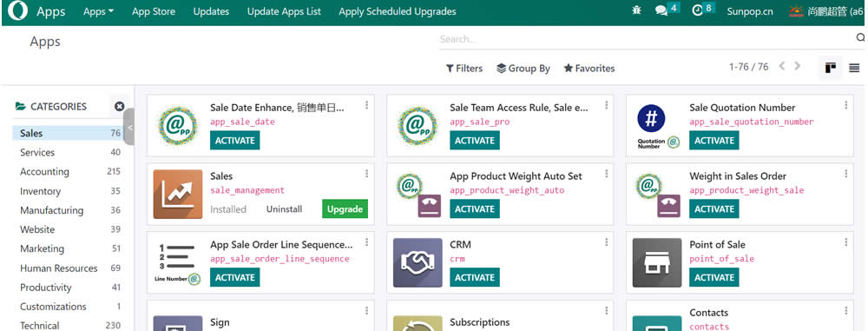Open App Store menu

click(154, 11)
